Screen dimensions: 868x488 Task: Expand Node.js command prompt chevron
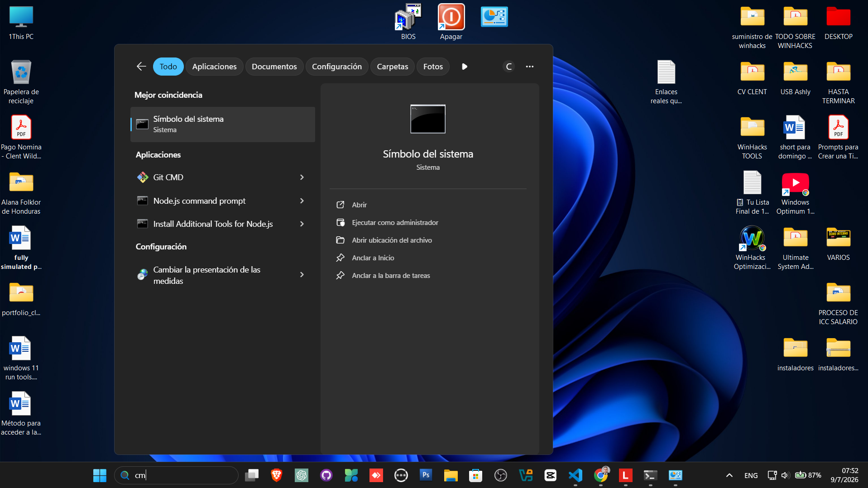pyautogui.click(x=302, y=201)
